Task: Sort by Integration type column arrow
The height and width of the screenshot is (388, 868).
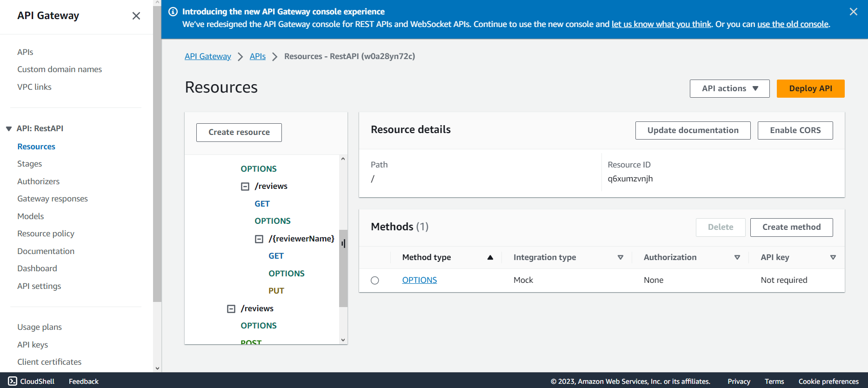Action: [620, 257]
